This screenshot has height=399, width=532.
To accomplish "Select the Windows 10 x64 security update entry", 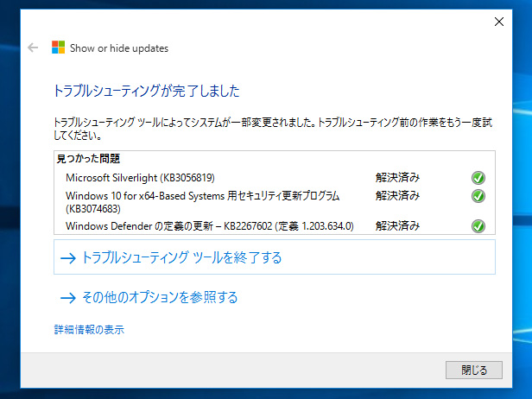I will [x=202, y=202].
